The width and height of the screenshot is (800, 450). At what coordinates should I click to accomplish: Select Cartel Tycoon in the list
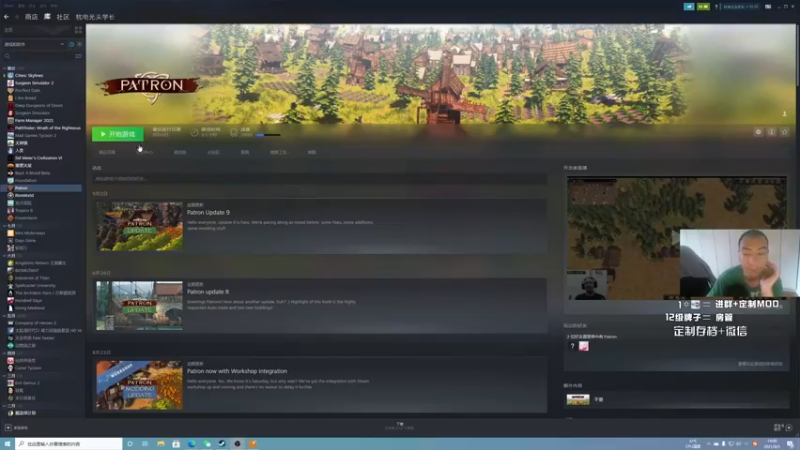[x=28, y=368]
